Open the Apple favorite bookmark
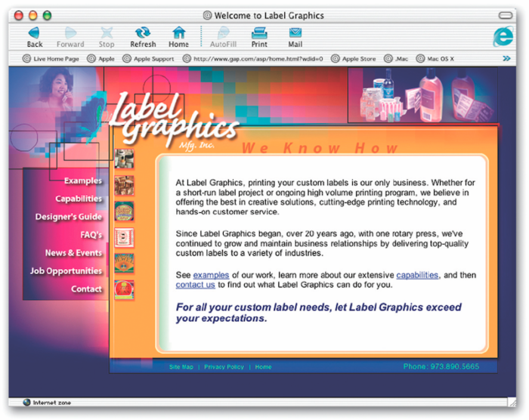 tap(101, 59)
